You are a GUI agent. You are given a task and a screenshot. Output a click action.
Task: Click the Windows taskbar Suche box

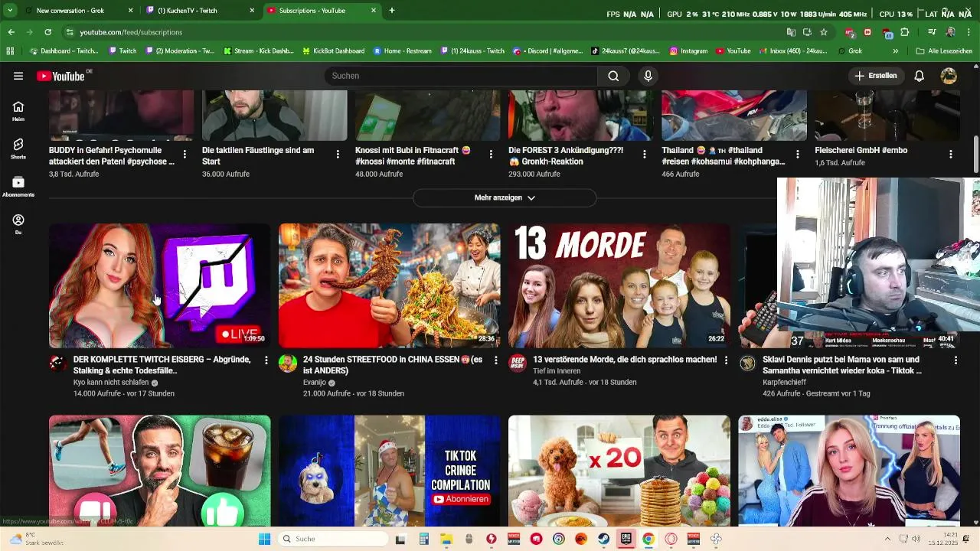332,539
